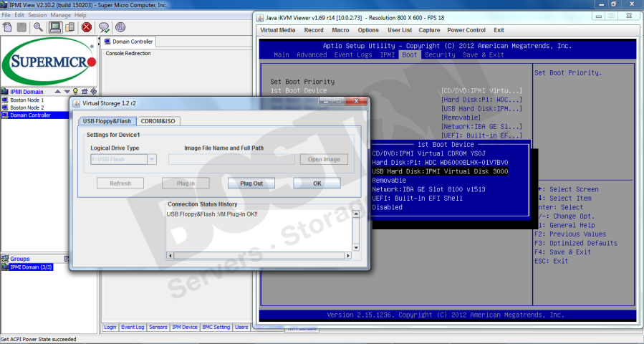
Task: Open the Event Log tab at the bottom
Action: coord(133,327)
